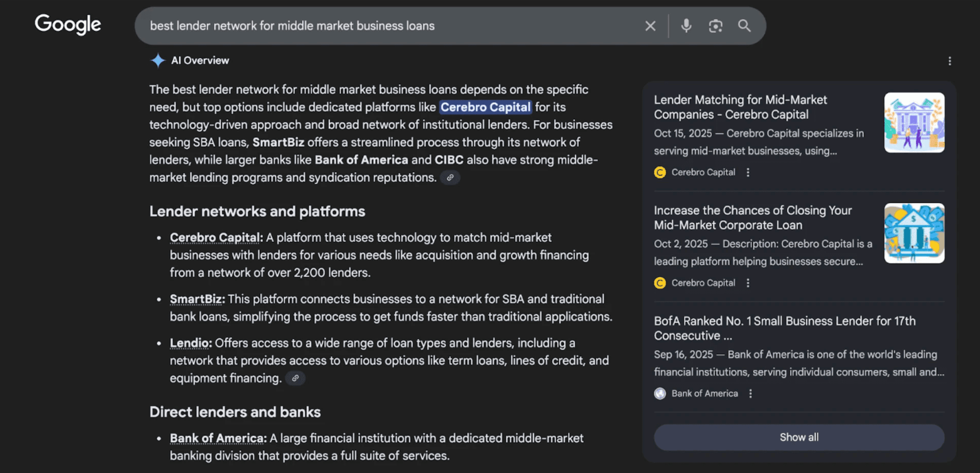980x473 pixels.
Task: Open the Lendio list link
Action: [x=191, y=343]
